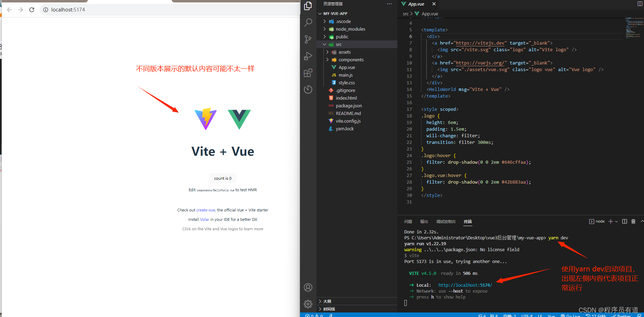
Task: Open the create-vue link
Action: coord(206,210)
